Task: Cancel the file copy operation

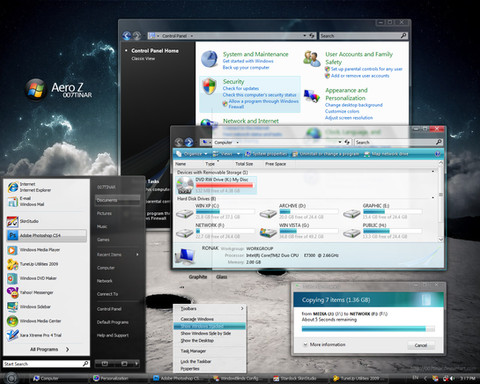Action: tap(421, 345)
